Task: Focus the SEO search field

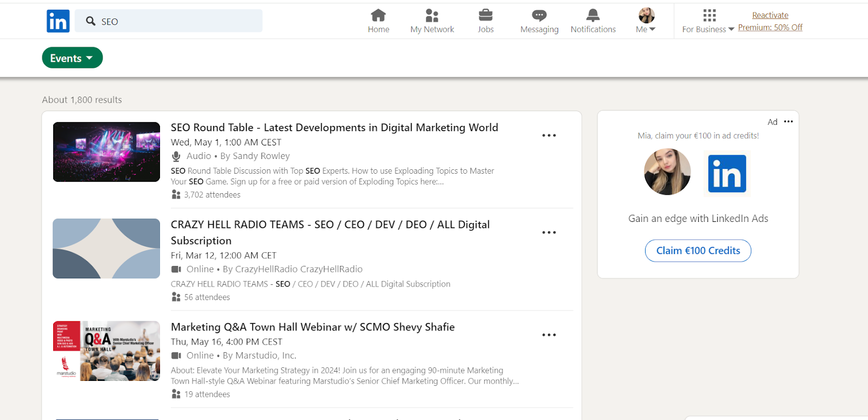Action: pyautogui.click(x=169, y=21)
